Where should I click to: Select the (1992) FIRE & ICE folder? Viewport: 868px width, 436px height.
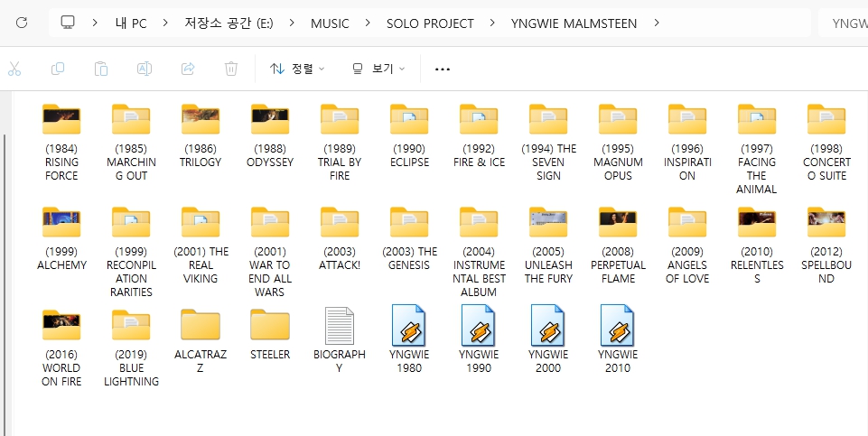[x=479, y=135]
